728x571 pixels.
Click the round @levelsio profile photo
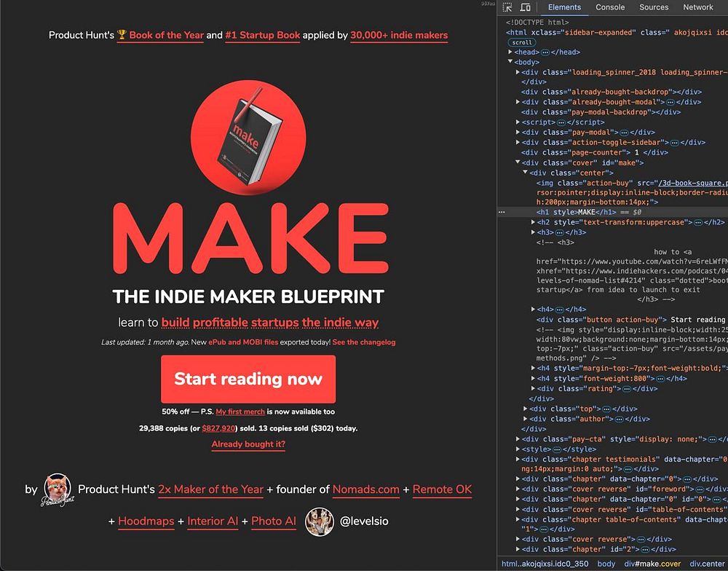(x=320, y=521)
